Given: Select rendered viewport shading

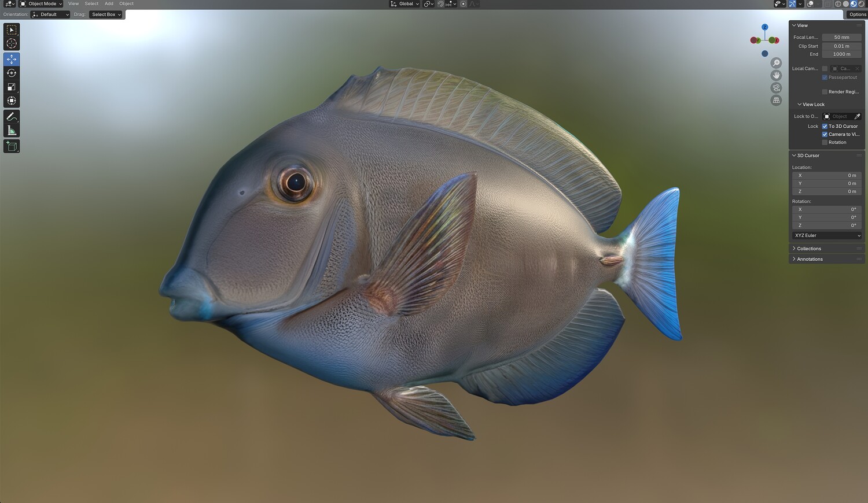Looking at the screenshot, I should pos(861,3).
